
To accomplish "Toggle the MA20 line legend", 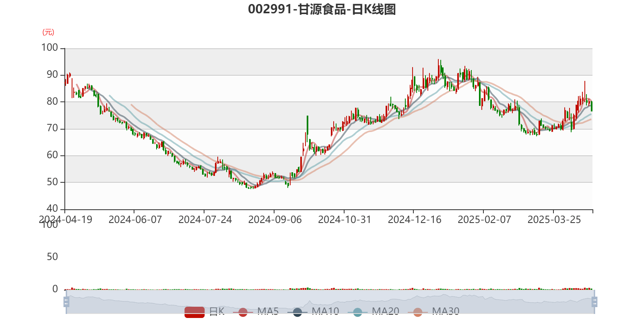I will 373,312.
